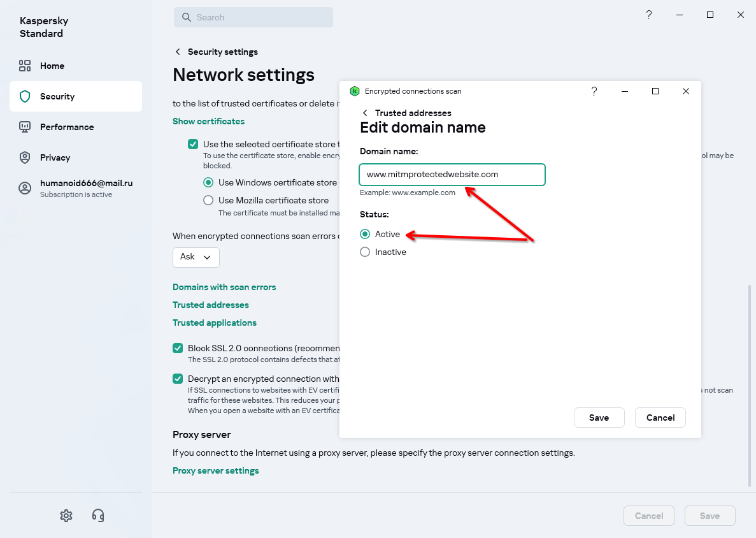Click Trusted addresses breadcrumb in dialog
The image size is (756, 538).
[x=413, y=113]
